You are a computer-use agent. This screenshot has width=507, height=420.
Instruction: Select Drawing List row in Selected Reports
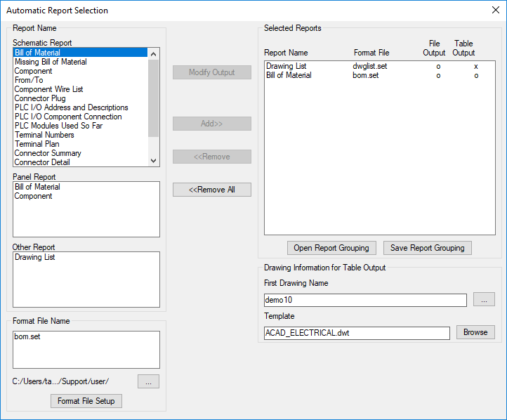pyautogui.click(x=380, y=66)
